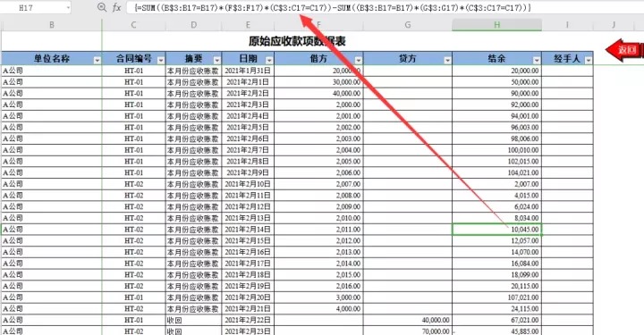Click 结余 cell showing 98,006.00
The width and height of the screenshot is (644, 335).
[497, 138]
